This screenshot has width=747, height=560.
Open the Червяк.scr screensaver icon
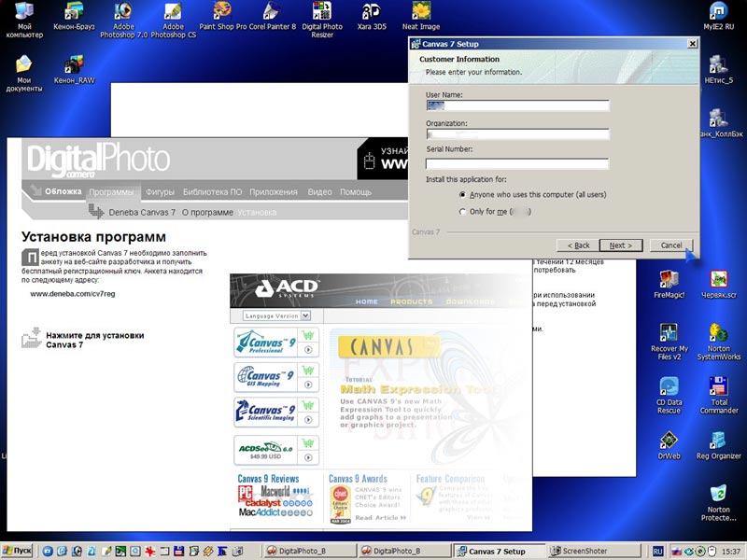[x=718, y=285]
